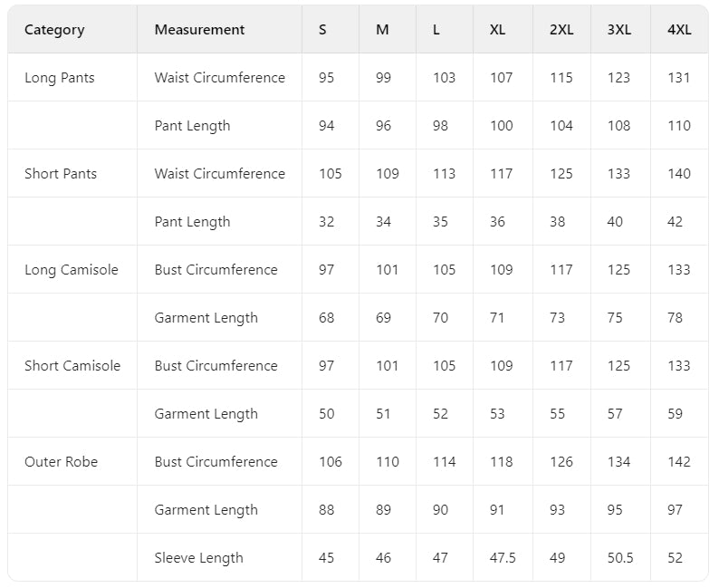Select the 50.5 sleeve length value

(620, 558)
